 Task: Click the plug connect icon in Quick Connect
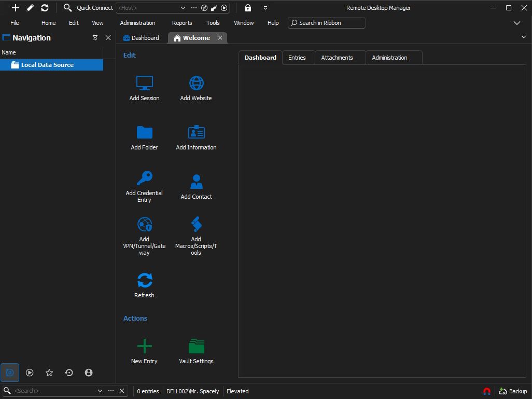point(214,8)
